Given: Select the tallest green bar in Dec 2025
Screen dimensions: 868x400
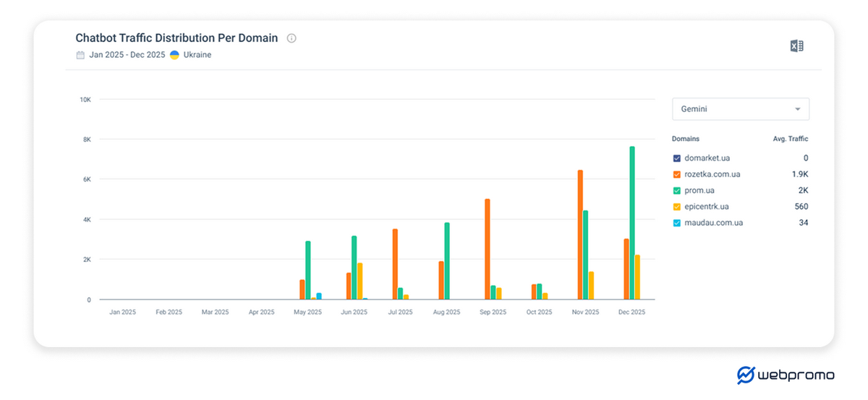Looking at the screenshot, I should [x=632, y=223].
